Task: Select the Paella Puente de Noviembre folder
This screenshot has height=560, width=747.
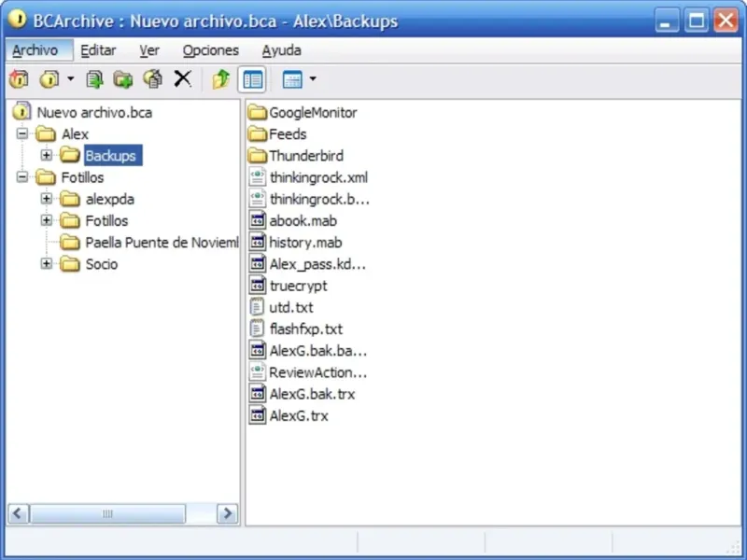Action: [x=162, y=243]
